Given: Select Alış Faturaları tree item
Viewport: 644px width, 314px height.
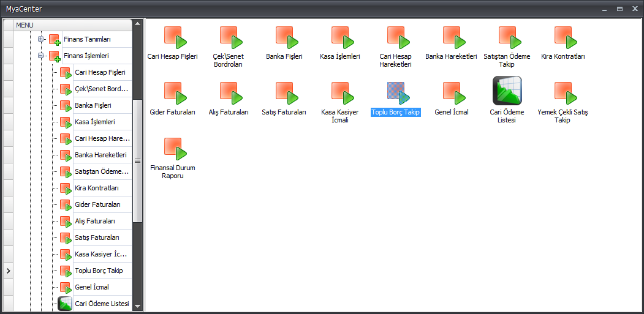Looking at the screenshot, I should [95, 221].
